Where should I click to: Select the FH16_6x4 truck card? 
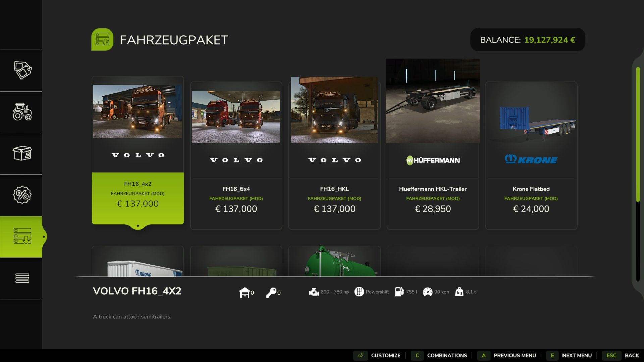click(236, 156)
